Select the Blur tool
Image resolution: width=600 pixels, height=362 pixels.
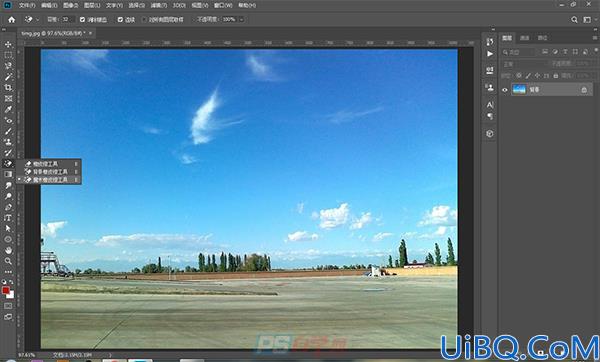(8, 185)
